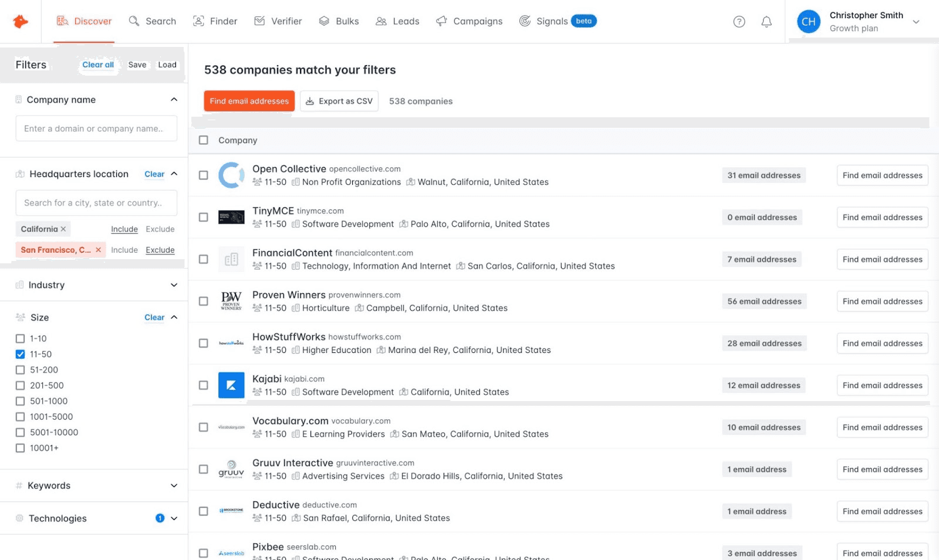This screenshot has height=560, width=939.
Task: Click the HowStuffWorks company logo
Action: pyautogui.click(x=231, y=343)
